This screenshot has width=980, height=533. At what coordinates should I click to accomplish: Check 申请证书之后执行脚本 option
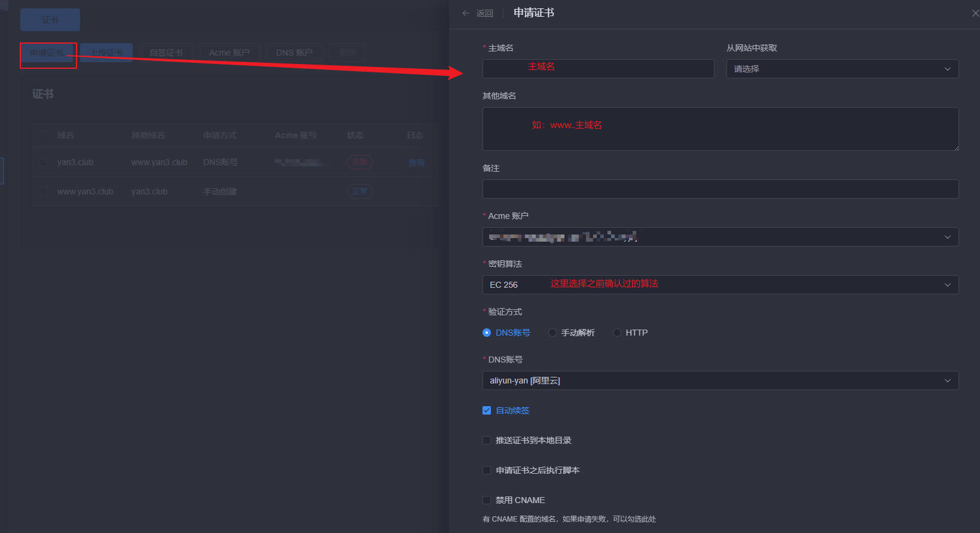pyautogui.click(x=487, y=470)
